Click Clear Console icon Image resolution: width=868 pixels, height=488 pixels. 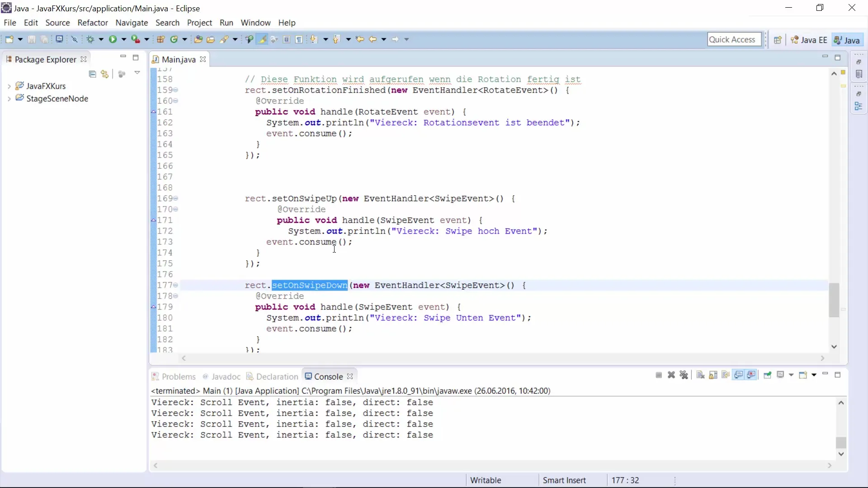(701, 375)
